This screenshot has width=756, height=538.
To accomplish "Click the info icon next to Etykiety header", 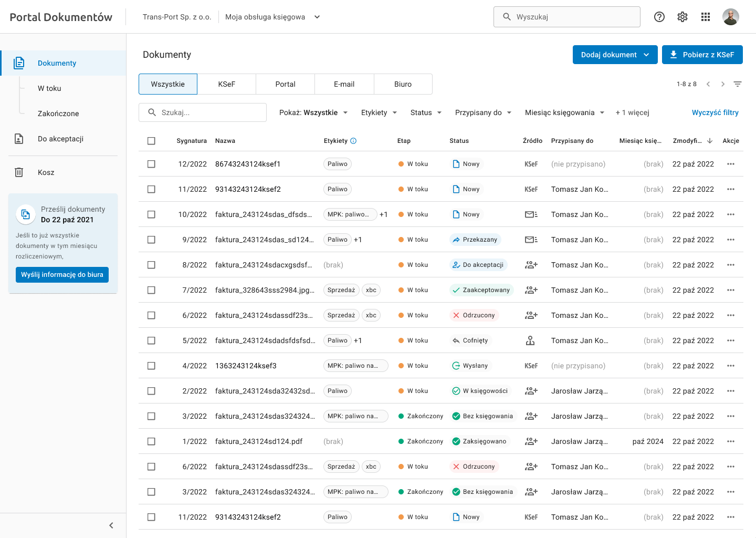I will click(x=353, y=141).
